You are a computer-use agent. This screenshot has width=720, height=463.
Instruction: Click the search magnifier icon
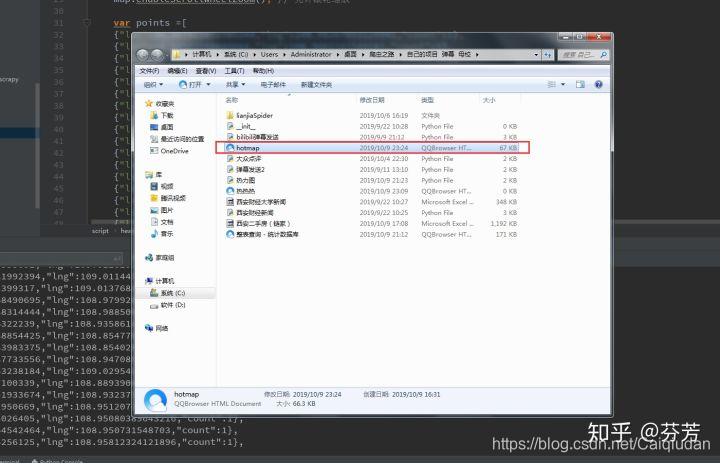click(603, 55)
